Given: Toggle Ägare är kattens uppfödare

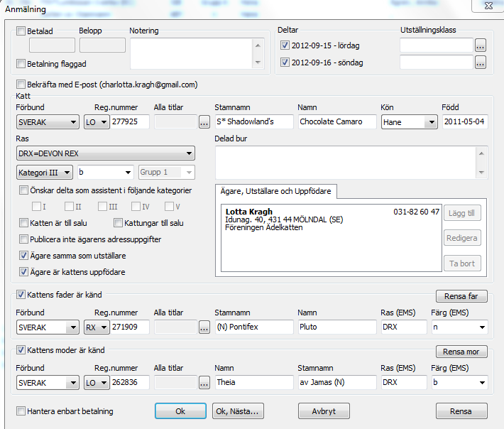Looking at the screenshot, I should [23, 272].
